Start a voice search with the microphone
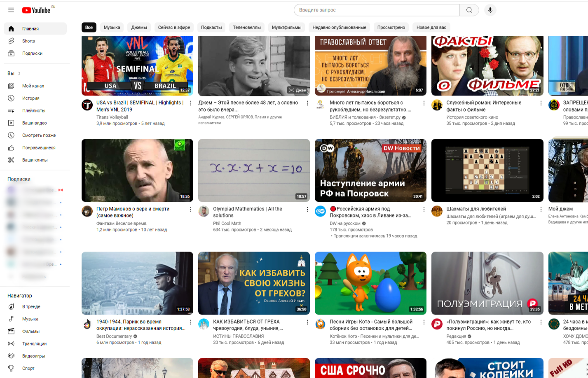This screenshot has width=588, height=378. [490, 10]
